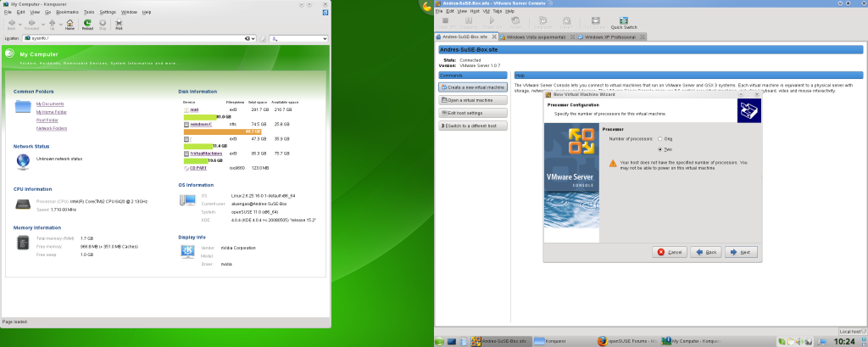Click Reset in VMware toolbar
The height and width of the screenshot is (347, 868).
click(515, 23)
